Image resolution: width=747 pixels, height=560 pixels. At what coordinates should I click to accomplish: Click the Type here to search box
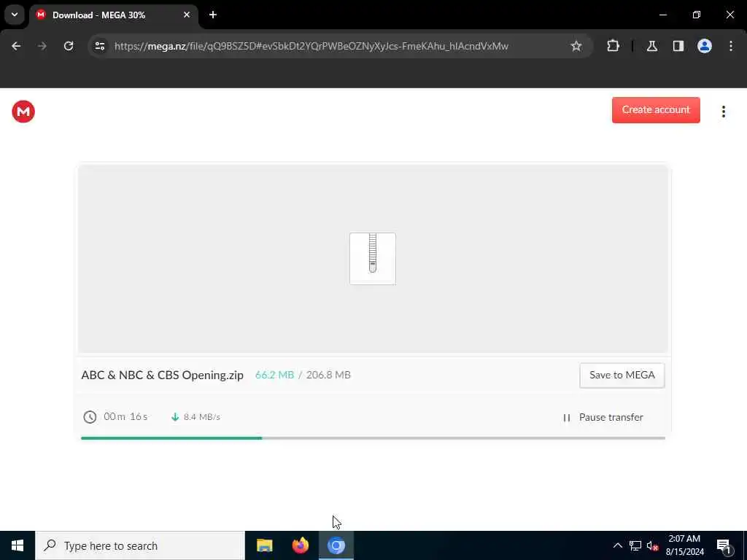click(140, 545)
